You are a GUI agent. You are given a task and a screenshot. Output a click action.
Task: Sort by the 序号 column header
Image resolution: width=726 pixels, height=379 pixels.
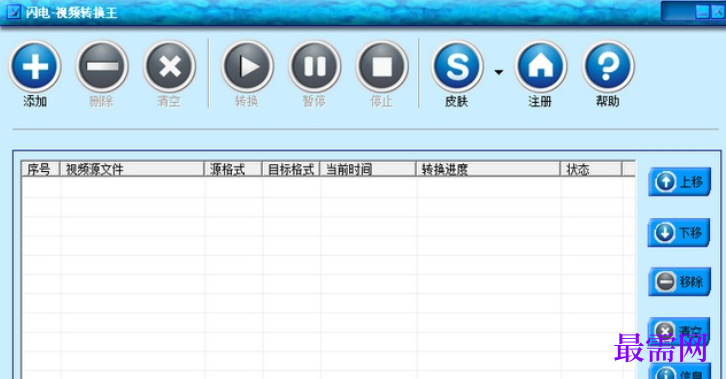40,169
